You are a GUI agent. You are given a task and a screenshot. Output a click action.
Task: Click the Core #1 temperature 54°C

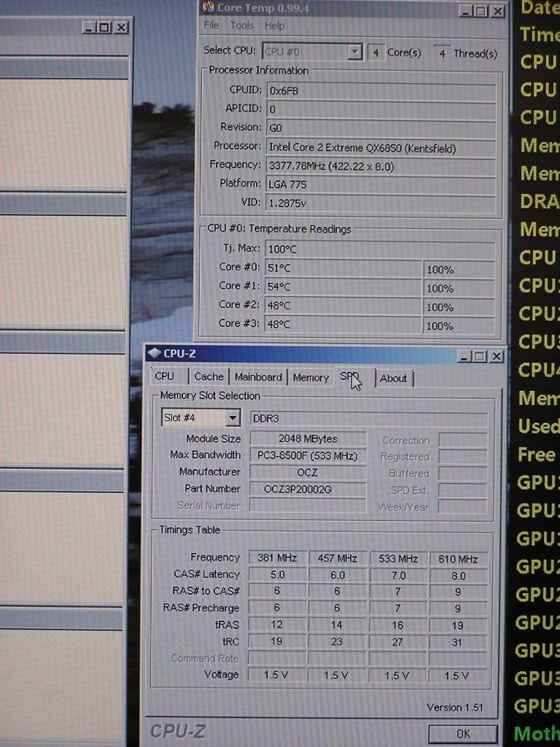click(343, 287)
